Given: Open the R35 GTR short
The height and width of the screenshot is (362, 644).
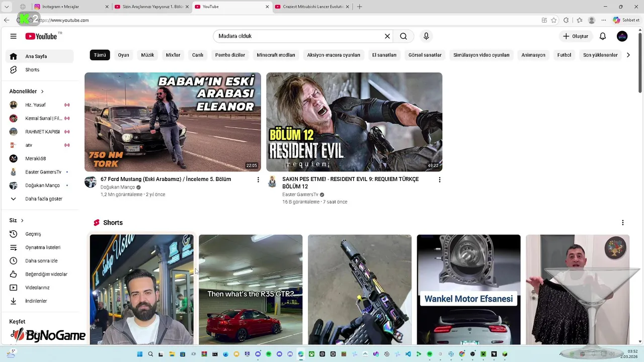Looking at the screenshot, I should 251,290.
